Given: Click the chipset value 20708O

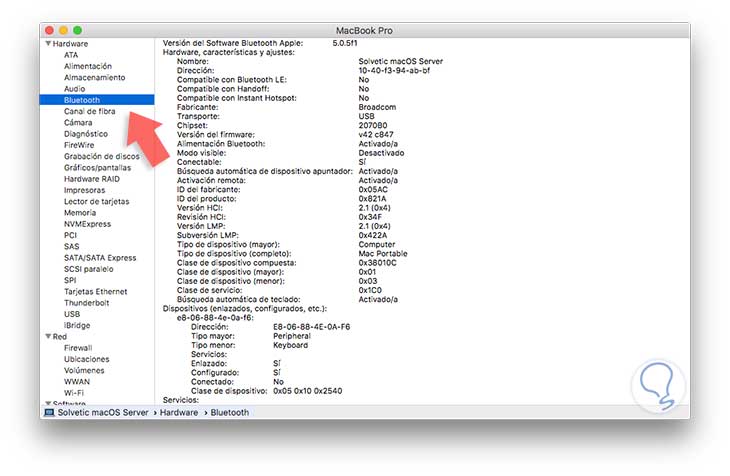Looking at the screenshot, I should point(372,125).
